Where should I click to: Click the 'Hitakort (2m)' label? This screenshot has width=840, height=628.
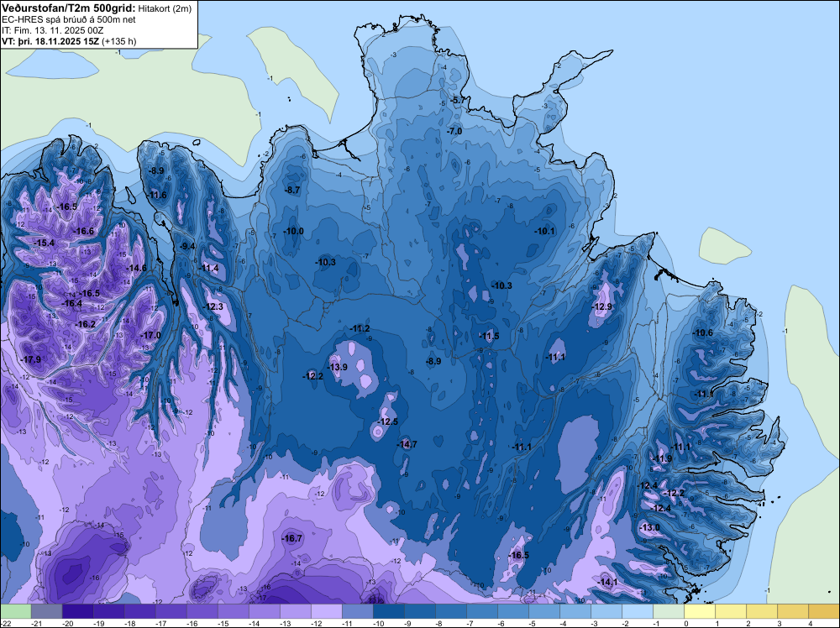pos(165,8)
